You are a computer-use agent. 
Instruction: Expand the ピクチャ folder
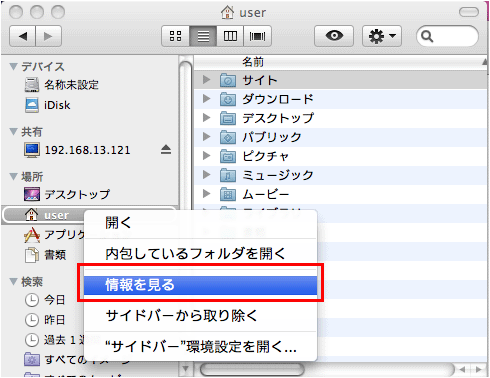[x=206, y=156]
